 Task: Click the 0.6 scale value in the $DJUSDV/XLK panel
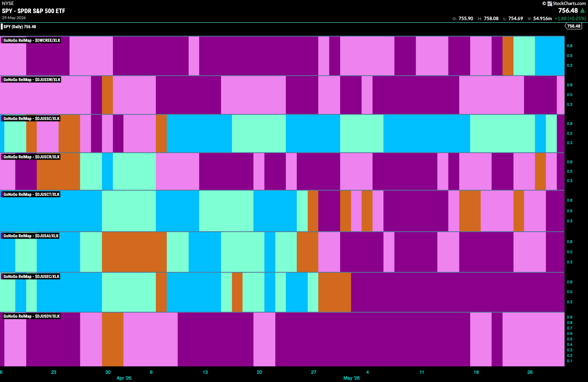click(569, 333)
